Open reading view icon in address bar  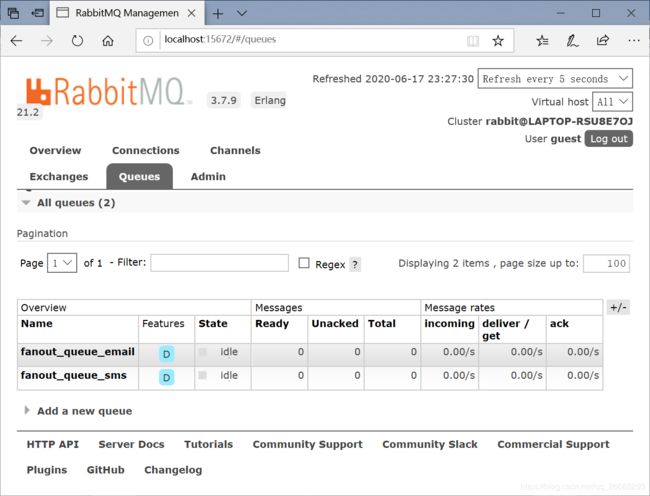[473, 41]
